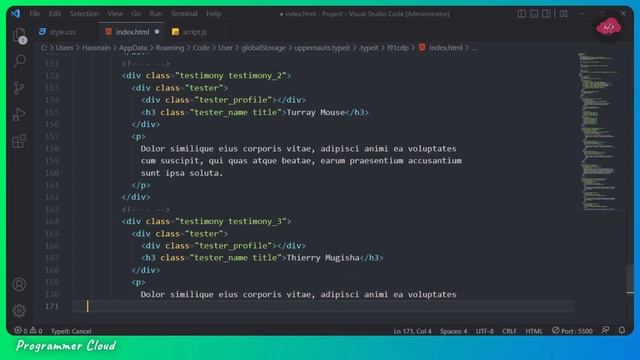Open the Accounts menu icon
The width and height of the screenshot is (640, 360).
(19, 284)
